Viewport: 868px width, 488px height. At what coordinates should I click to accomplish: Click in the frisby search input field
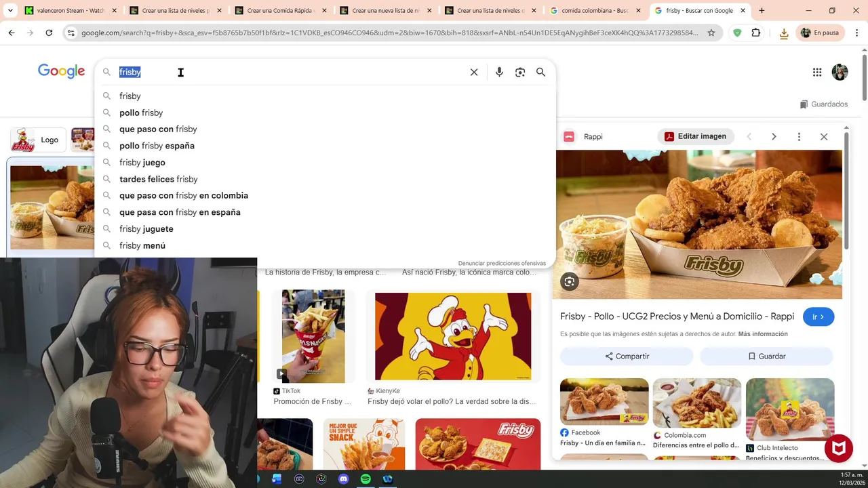click(292, 72)
